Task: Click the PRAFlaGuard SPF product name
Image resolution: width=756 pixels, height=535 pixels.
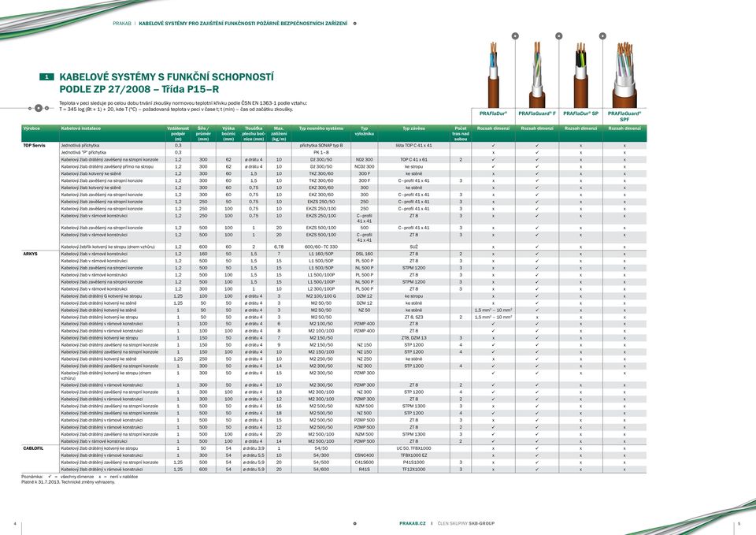Action: click(624, 117)
